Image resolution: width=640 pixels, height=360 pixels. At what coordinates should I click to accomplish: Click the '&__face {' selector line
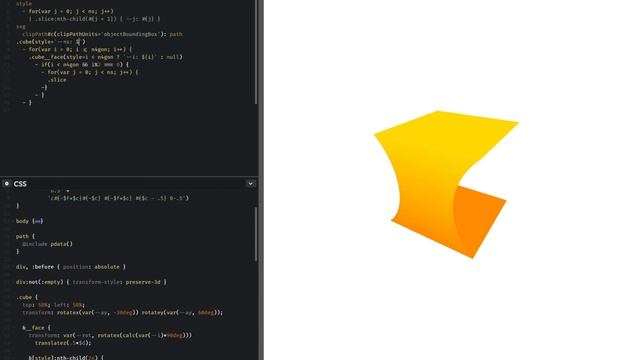click(x=36, y=328)
